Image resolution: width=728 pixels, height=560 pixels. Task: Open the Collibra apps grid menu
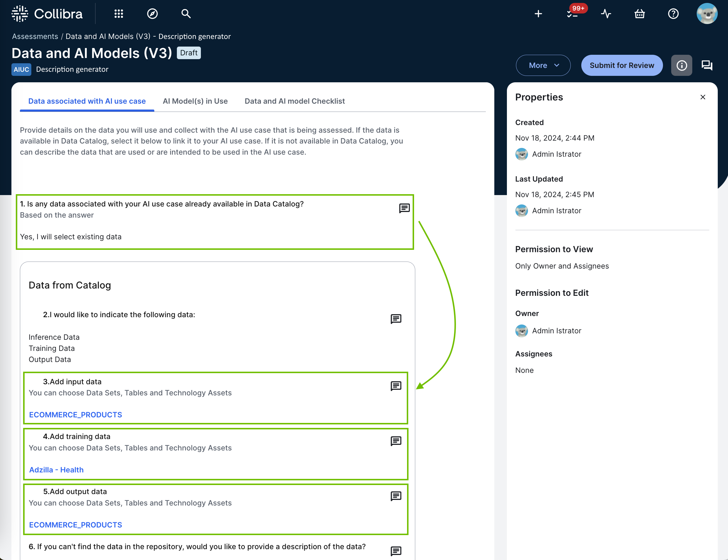click(x=119, y=14)
